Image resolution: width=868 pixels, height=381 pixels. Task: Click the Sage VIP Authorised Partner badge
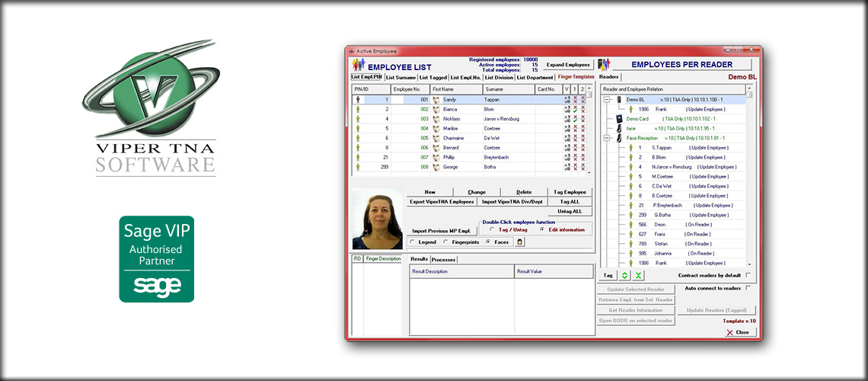coord(157,259)
